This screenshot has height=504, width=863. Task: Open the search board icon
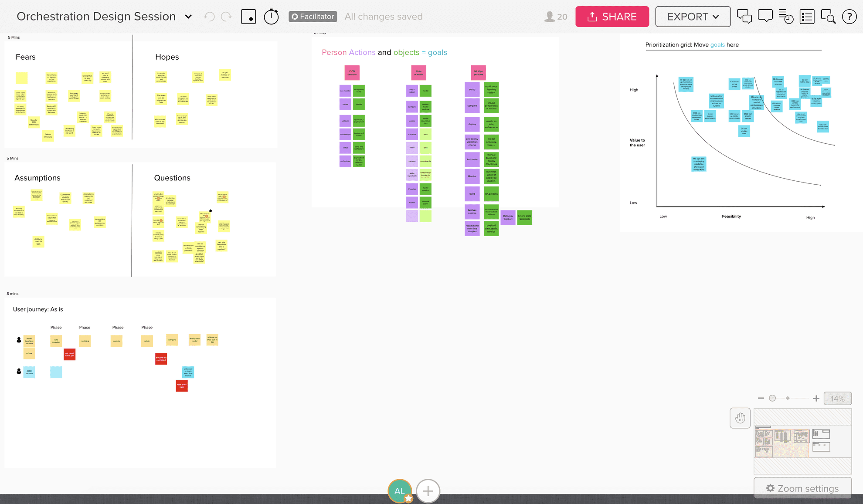[x=828, y=17]
